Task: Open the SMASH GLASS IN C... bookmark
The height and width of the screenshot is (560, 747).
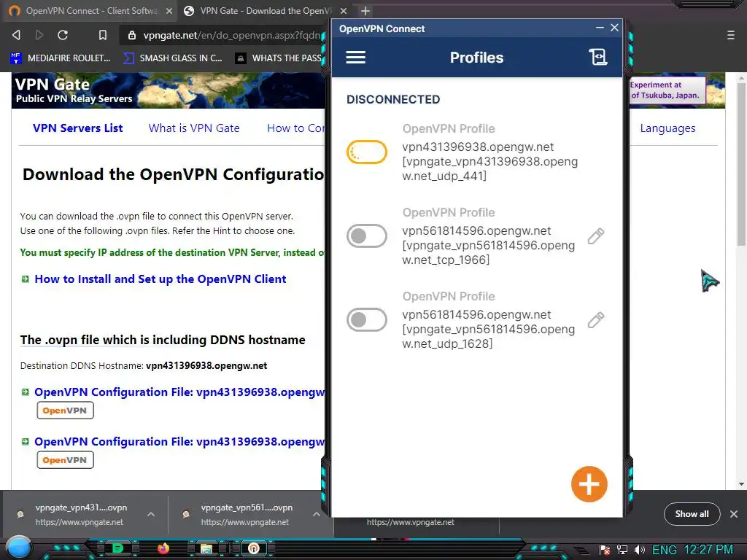Action: tap(173, 58)
